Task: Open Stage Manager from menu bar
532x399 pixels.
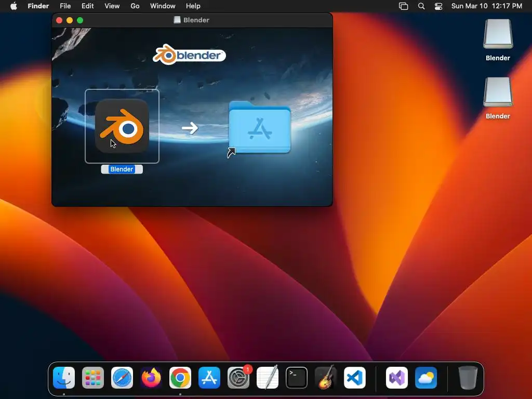Action: click(x=403, y=6)
